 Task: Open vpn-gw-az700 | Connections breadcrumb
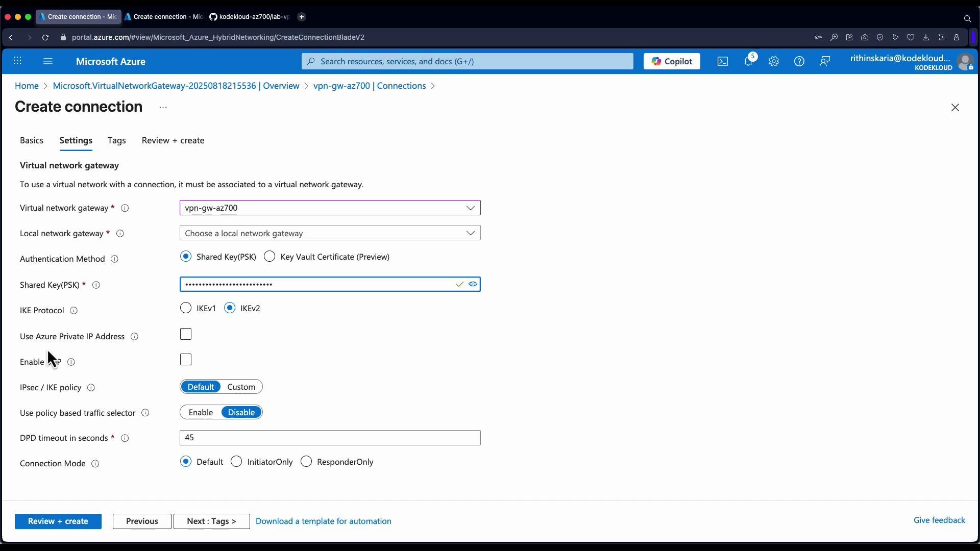coord(370,86)
